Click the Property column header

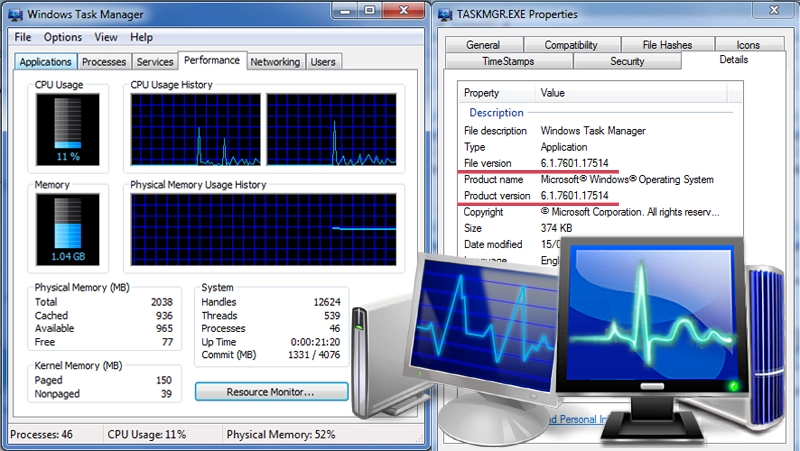click(x=496, y=93)
